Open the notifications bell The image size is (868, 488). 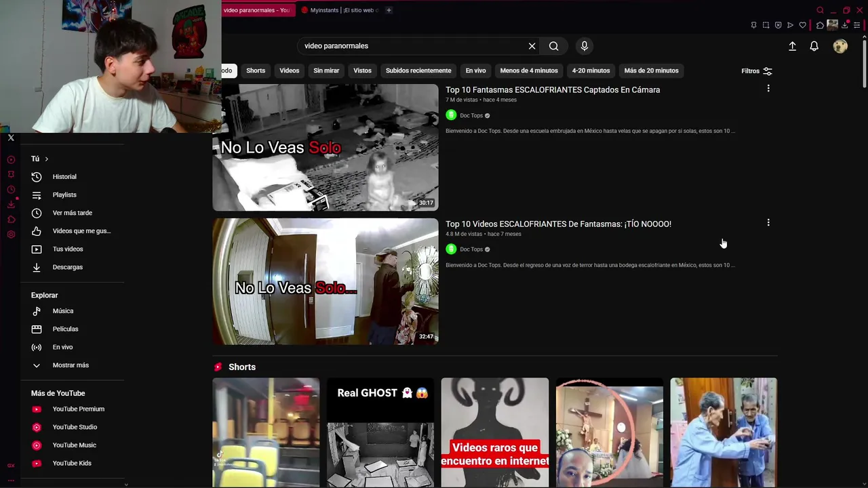(x=814, y=46)
